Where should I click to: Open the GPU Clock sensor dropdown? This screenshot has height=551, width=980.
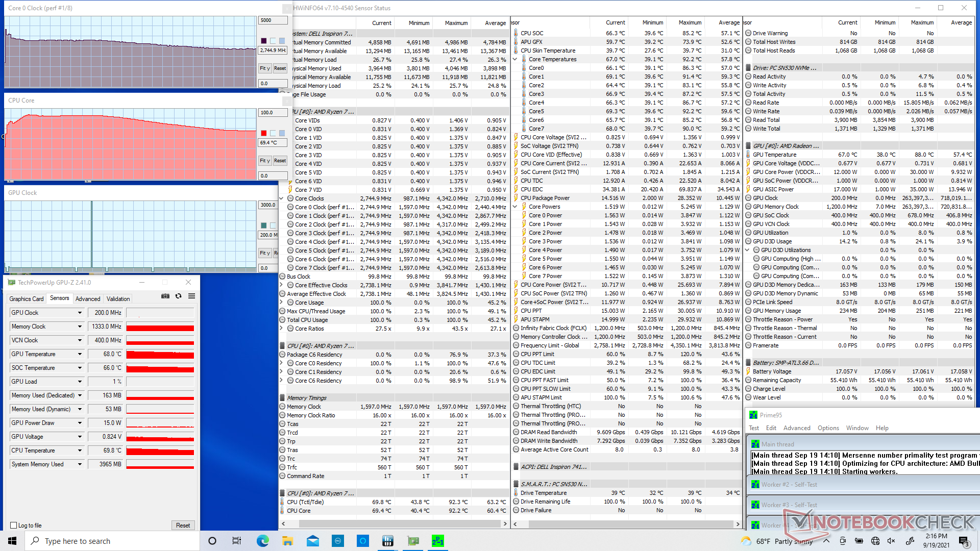80,313
